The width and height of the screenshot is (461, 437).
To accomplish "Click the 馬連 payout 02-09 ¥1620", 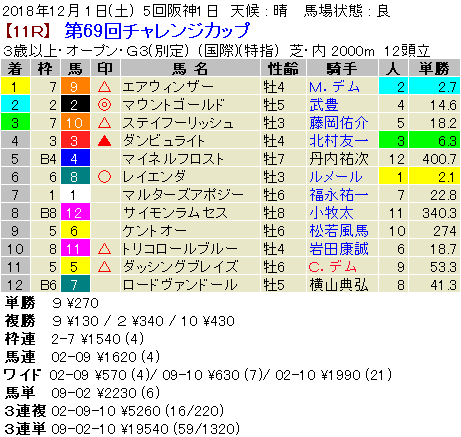I will pos(105,357).
